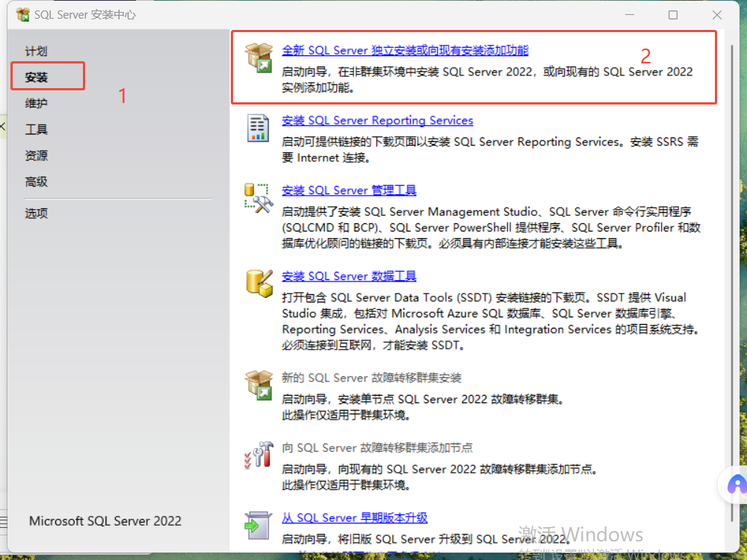The height and width of the screenshot is (560, 747).
Task: Open the 工具 section
Action: point(36,128)
